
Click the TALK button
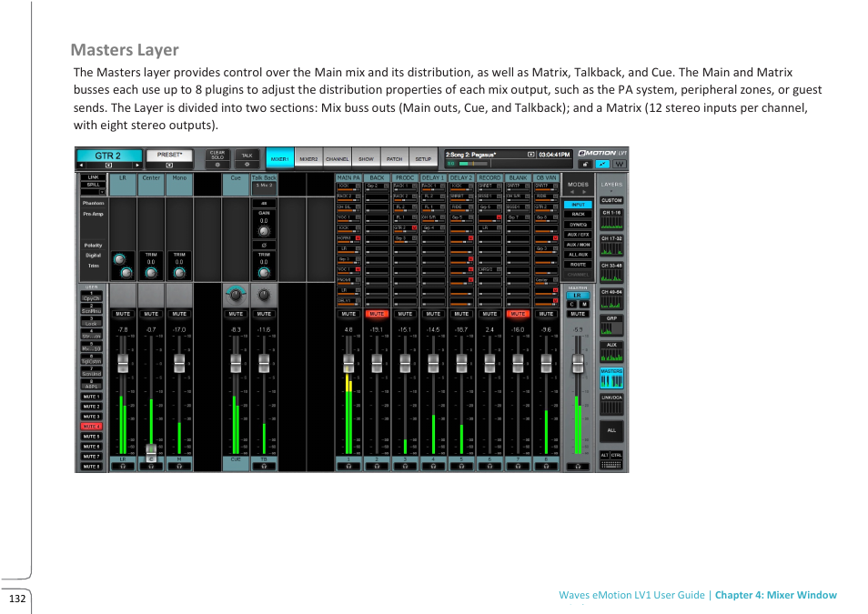coord(247,155)
